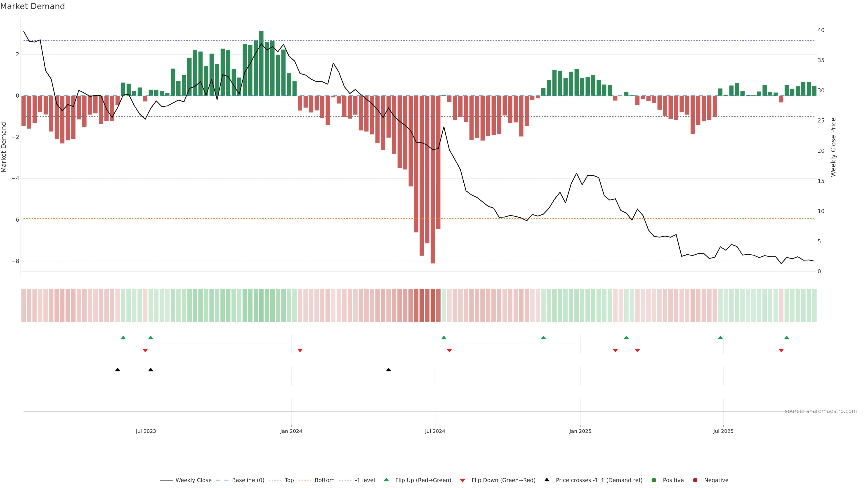Toggle Baseline (0) legend entry
Viewport: 868px width, 488px height.
pos(248,480)
